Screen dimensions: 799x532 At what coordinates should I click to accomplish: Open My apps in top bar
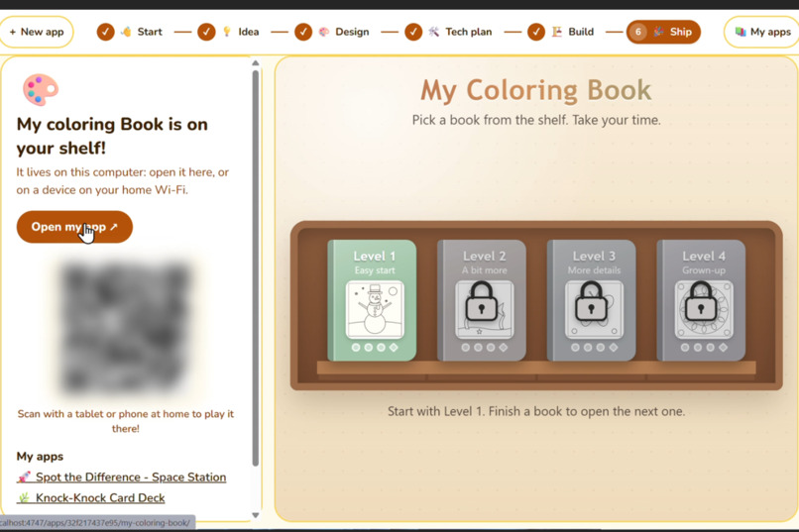(x=762, y=32)
